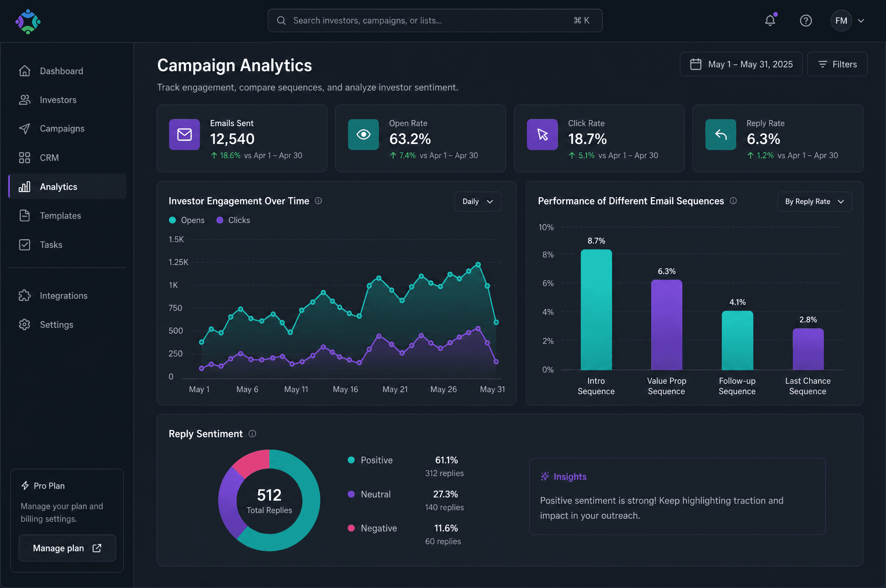The image size is (886, 588).
Task: Click the 8.7% bar label
Action: 596,241
